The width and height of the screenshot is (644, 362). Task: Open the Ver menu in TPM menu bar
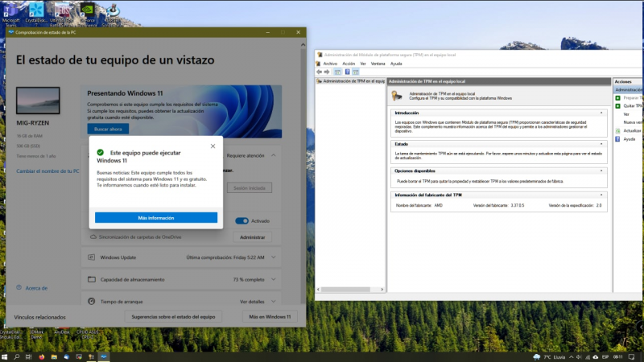363,64
